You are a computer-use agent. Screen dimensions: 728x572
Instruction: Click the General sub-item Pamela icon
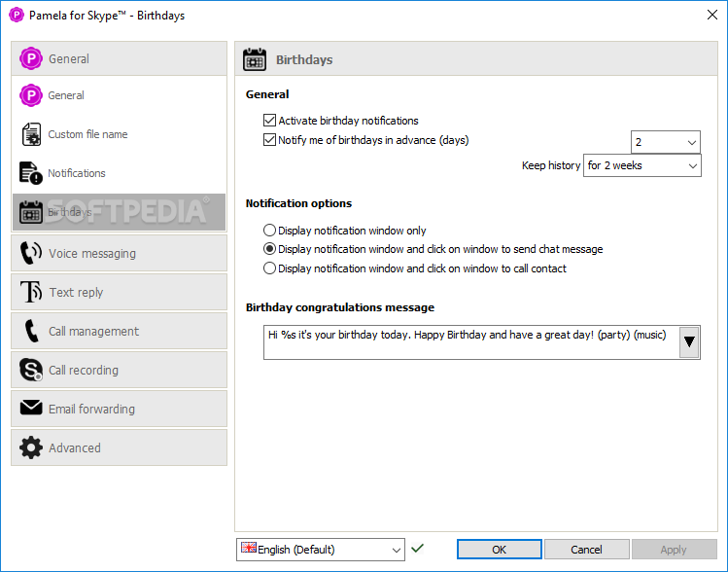[x=31, y=95]
